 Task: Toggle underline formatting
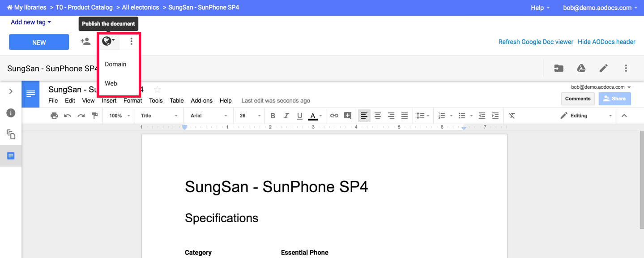300,116
